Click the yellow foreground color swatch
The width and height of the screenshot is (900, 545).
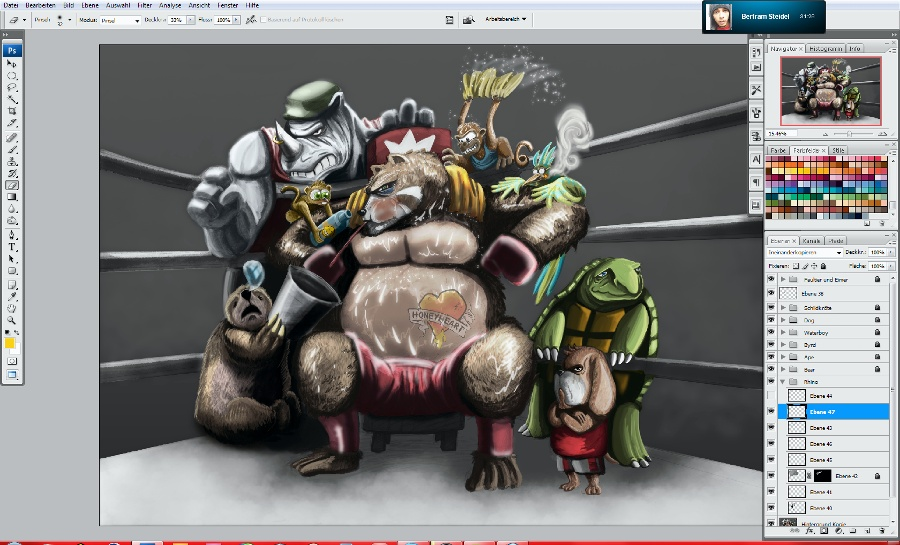(10, 343)
